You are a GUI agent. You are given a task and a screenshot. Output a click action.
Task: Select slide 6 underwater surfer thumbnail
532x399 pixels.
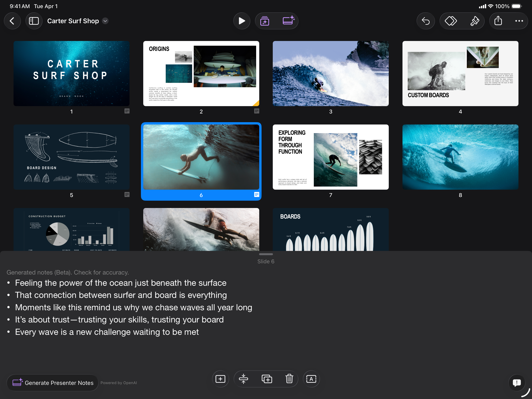click(x=201, y=157)
